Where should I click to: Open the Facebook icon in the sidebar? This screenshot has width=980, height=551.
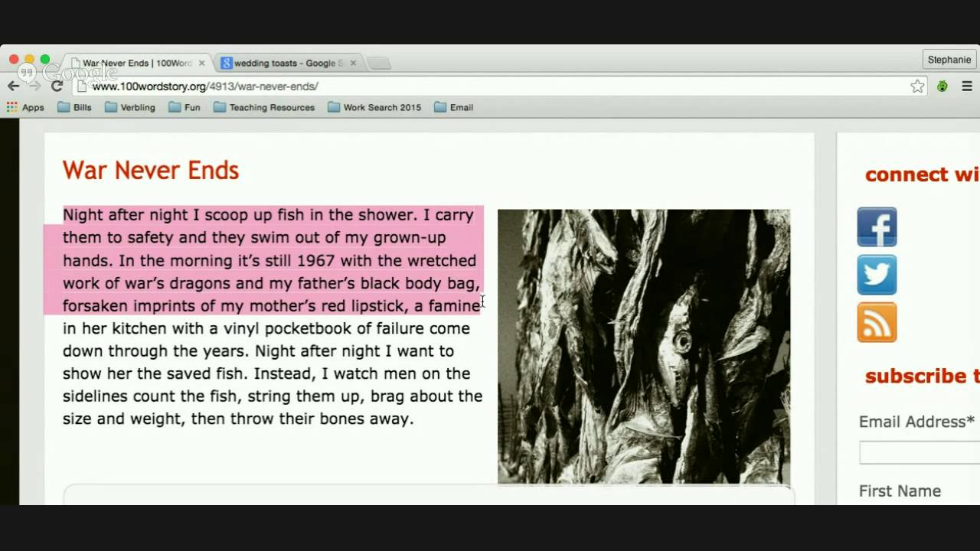877,227
